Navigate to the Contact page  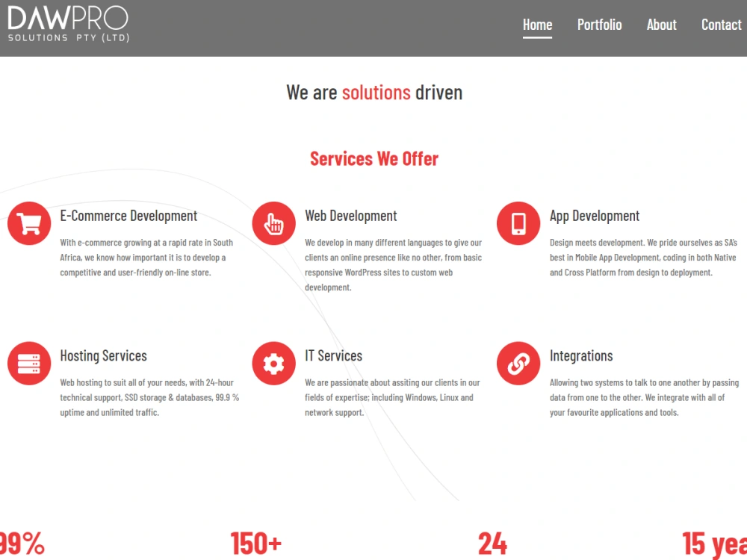pyautogui.click(x=721, y=24)
